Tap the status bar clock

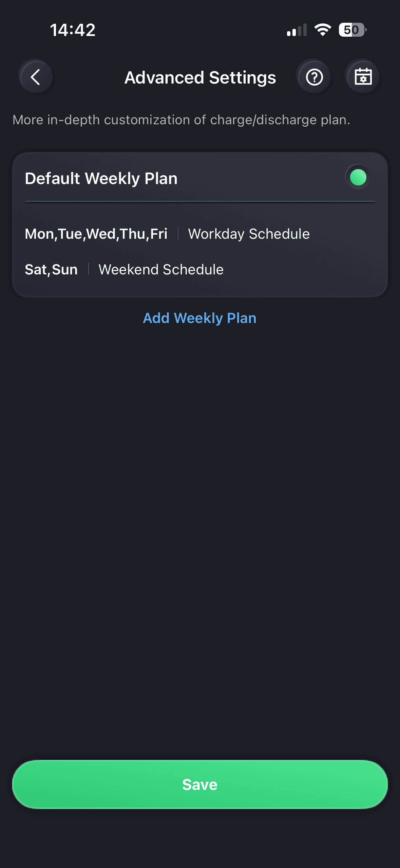click(73, 30)
